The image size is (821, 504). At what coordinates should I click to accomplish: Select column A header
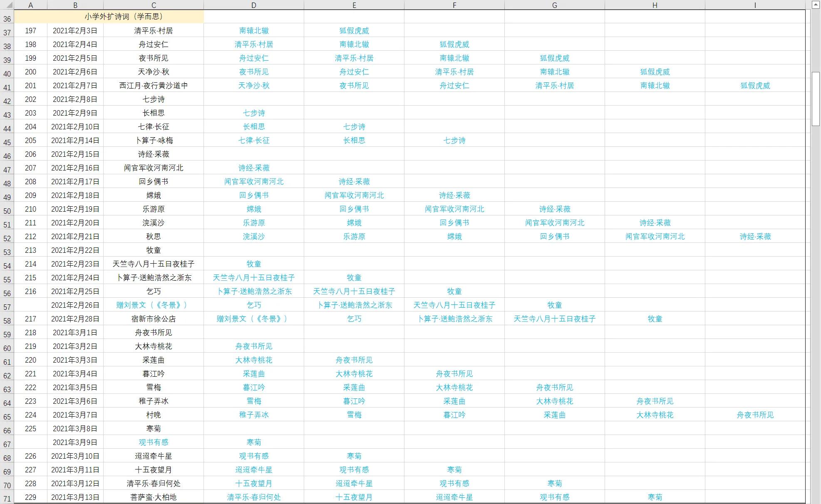30,5
